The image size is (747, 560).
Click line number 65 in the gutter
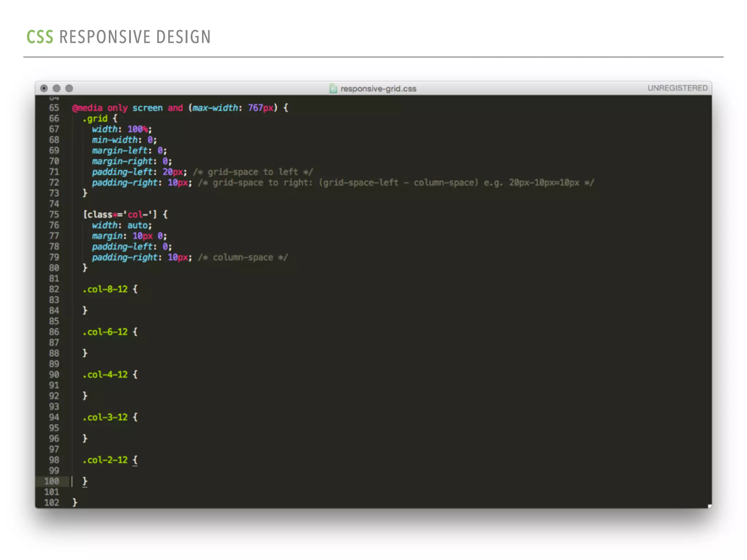tap(54, 108)
